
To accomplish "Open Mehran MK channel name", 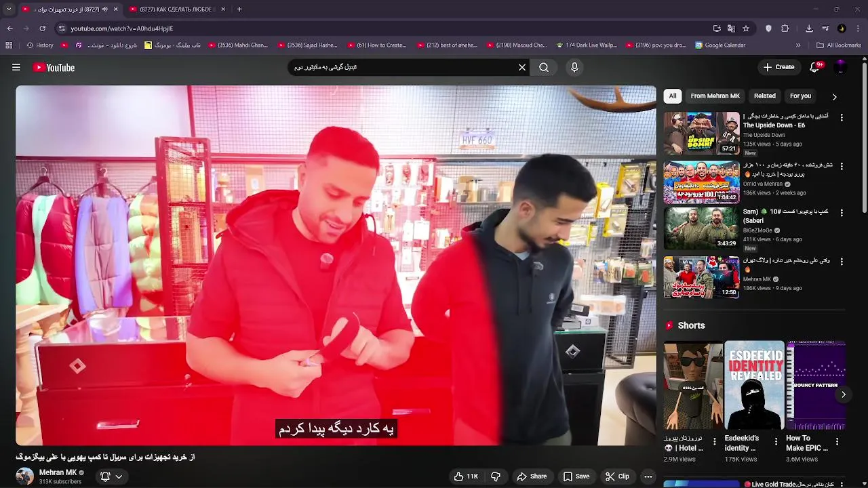I will [x=58, y=472].
